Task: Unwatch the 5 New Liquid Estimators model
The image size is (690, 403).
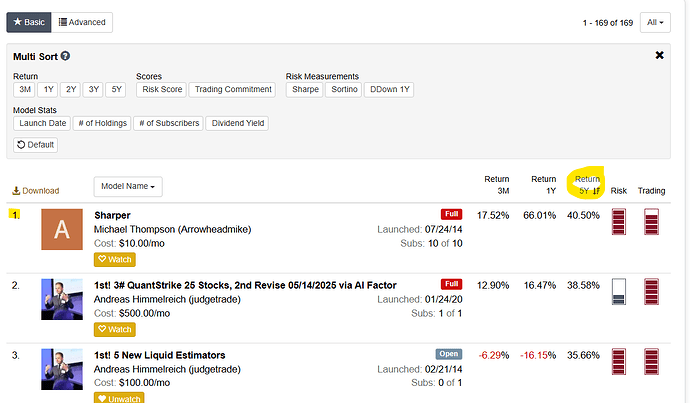Action: coord(118,397)
